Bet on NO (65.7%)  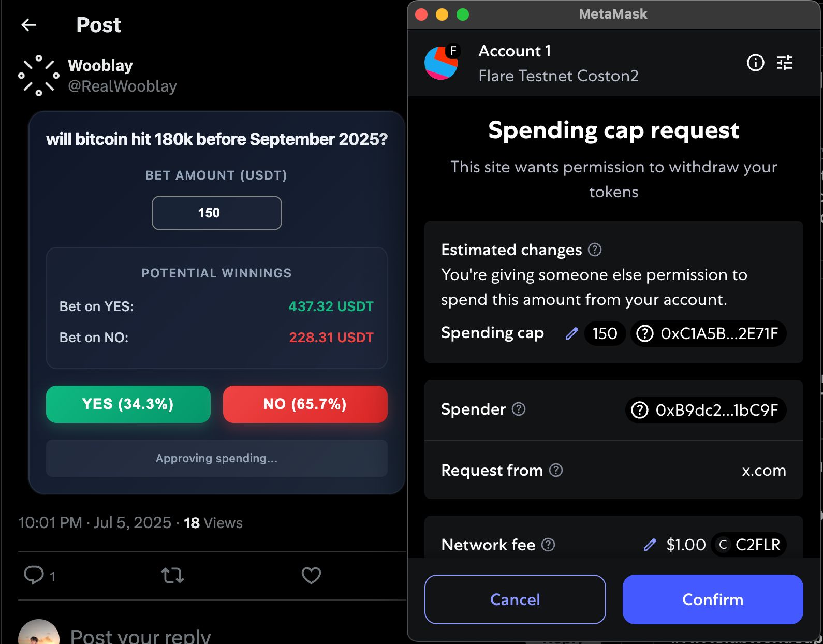click(305, 404)
